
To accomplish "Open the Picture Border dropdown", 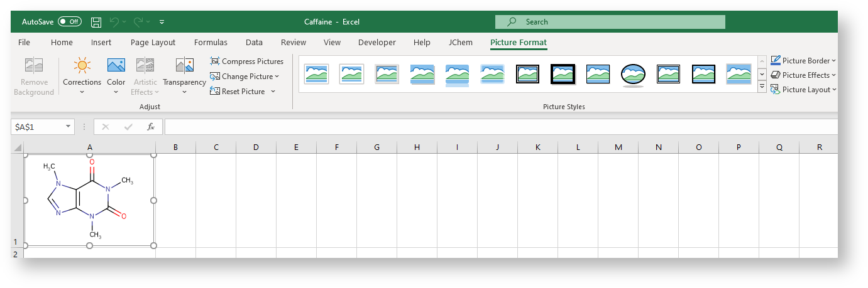I will pyautogui.click(x=803, y=61).
